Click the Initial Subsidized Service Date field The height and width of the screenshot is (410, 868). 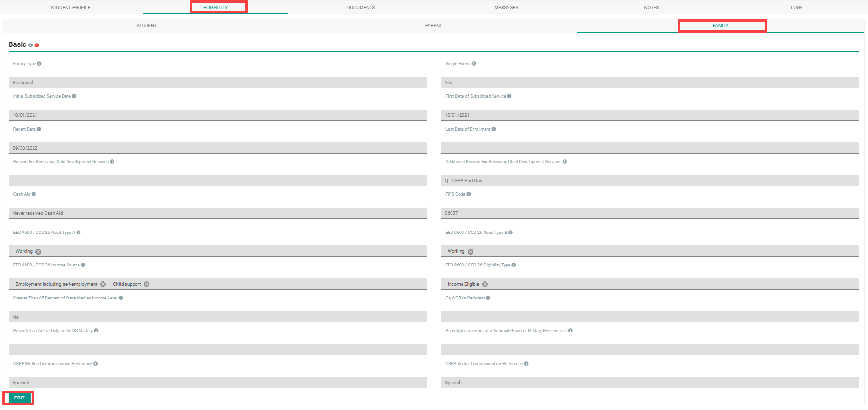click(217, 115)
